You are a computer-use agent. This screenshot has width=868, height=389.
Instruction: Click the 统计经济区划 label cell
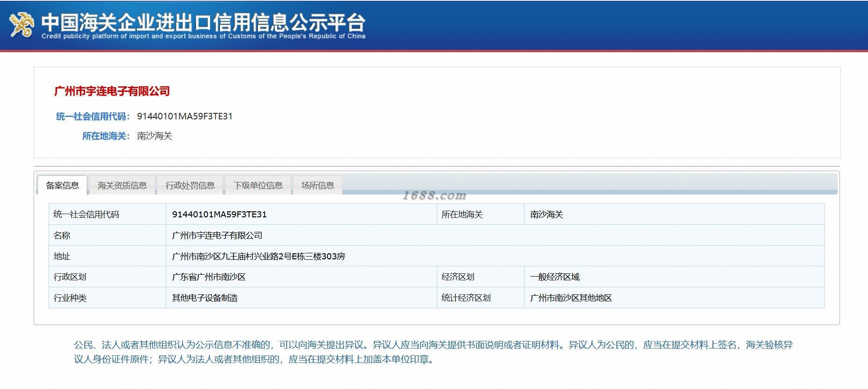[x=481, y=298]
